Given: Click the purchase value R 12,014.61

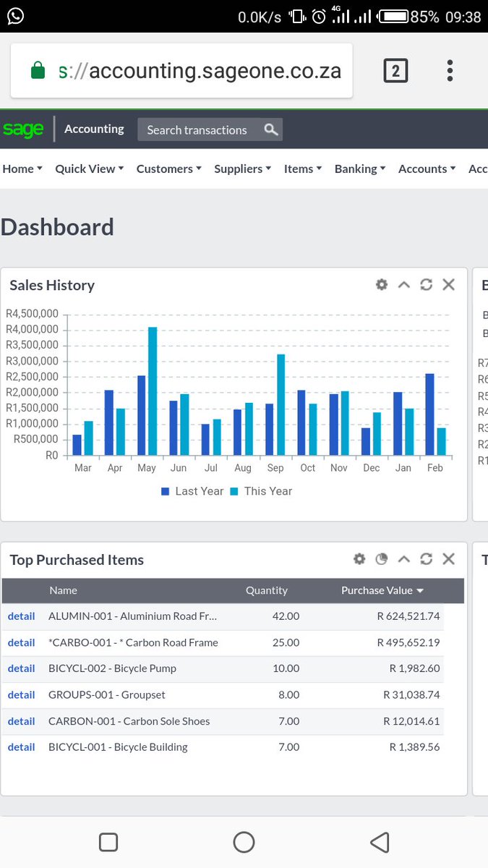Looking at the screenshot, I should [411, 721].
